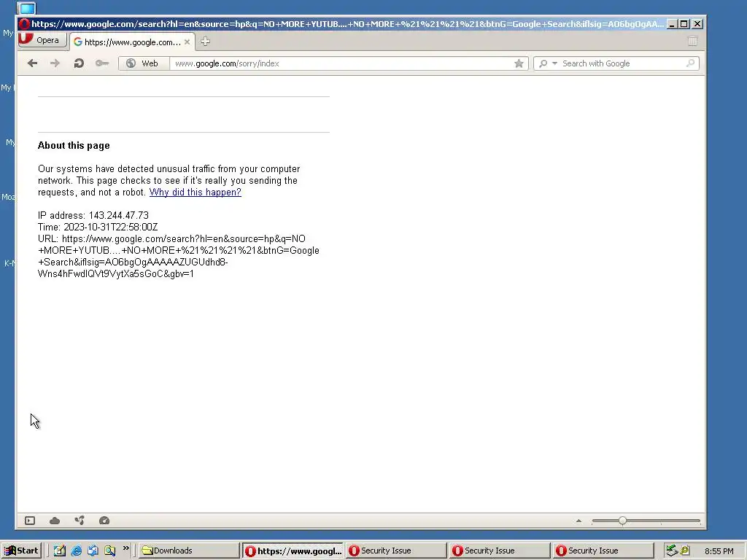
Task: Minimize the Opera window
Action: point(672,24)
